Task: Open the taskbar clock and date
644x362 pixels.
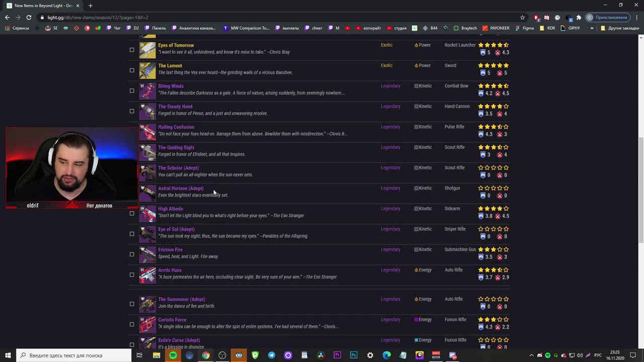Action: coord(615,355)
